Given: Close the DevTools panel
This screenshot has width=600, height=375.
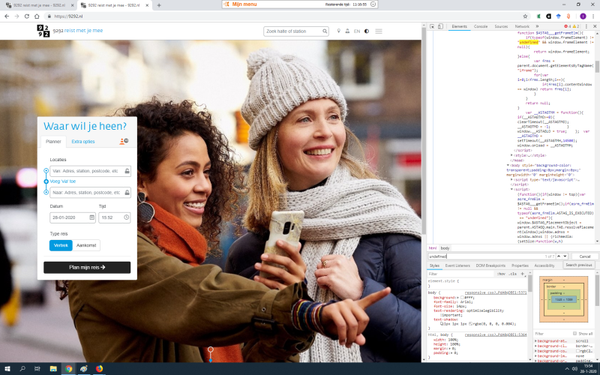Looking at the screenshot, I should pyautogui.click(x=595, y=26).
